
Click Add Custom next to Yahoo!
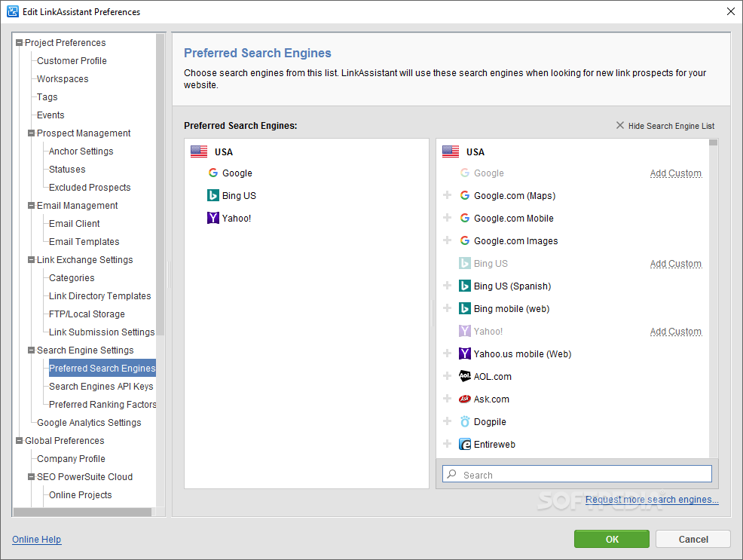coord(676,331)
